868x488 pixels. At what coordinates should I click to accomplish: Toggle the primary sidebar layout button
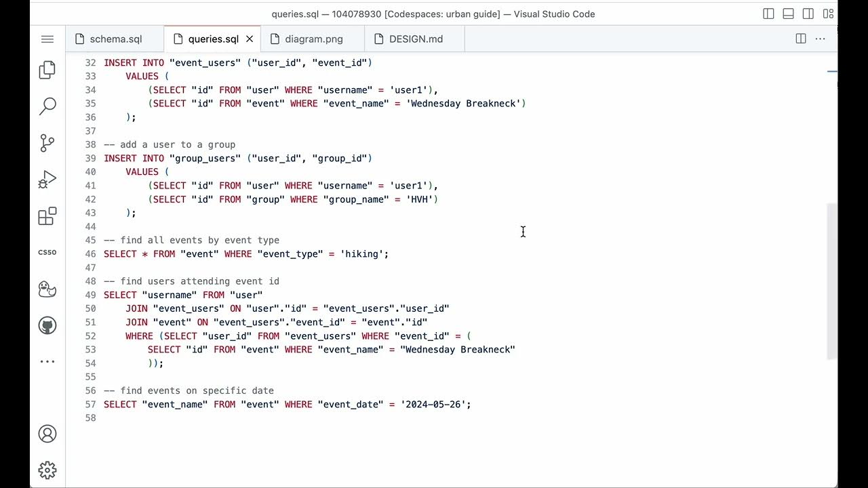[768, 14]
